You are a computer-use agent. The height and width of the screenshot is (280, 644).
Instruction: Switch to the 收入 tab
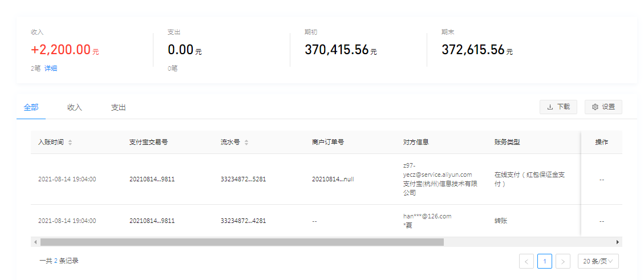click(75, 107)
